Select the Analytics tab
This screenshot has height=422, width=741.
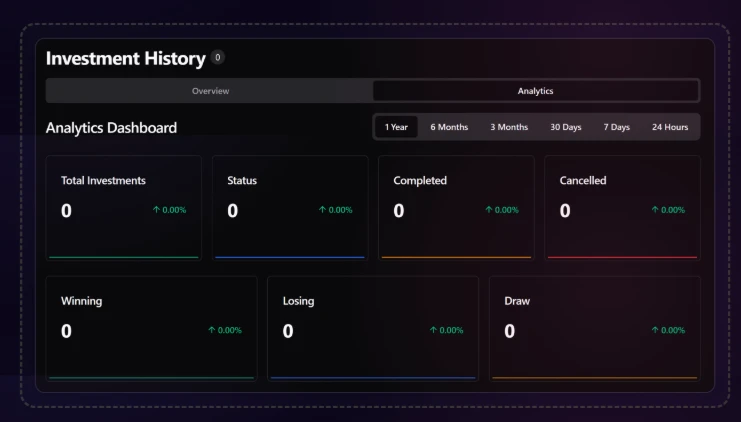pos(535,91)
